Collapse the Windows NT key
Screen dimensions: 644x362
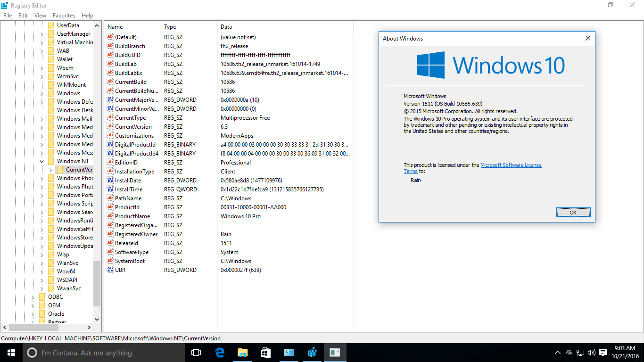[41, 161]
